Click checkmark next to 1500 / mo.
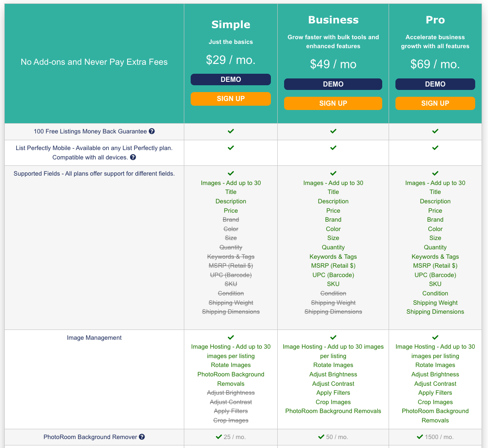Screen dimensions: 488x448 pyautogui.click(x=420, y=437)
